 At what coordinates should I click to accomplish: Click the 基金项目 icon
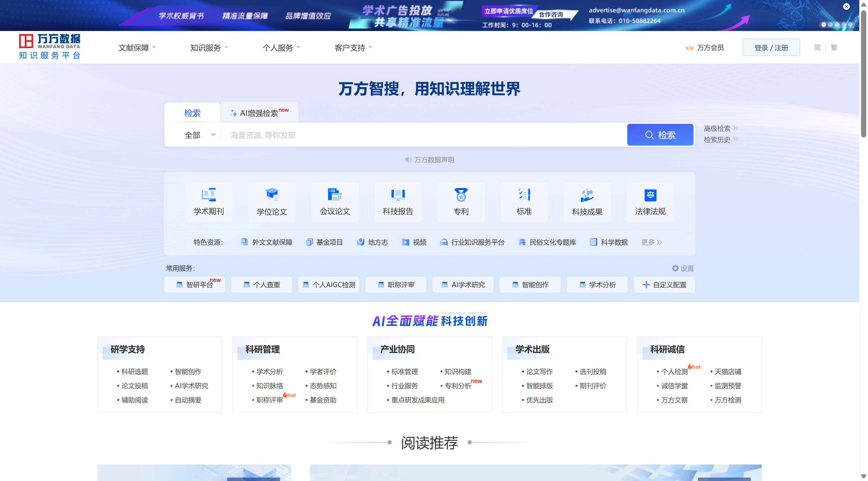coord(309,242)
